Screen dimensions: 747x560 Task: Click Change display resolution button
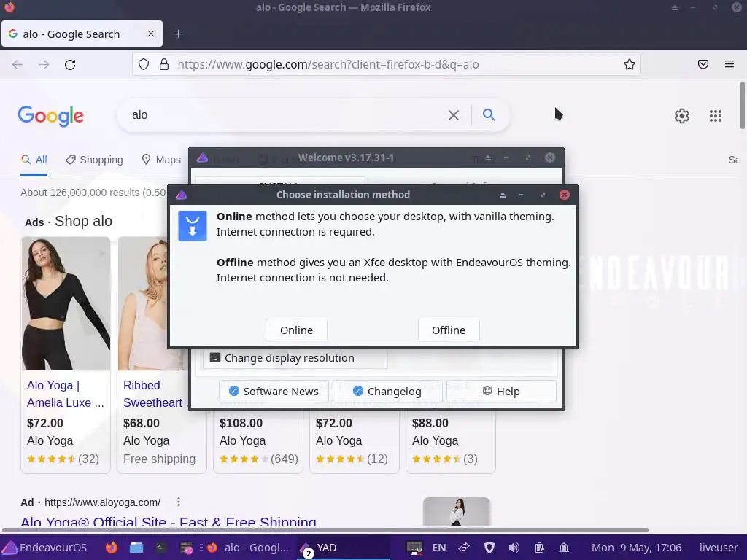(x=295, y=358)
